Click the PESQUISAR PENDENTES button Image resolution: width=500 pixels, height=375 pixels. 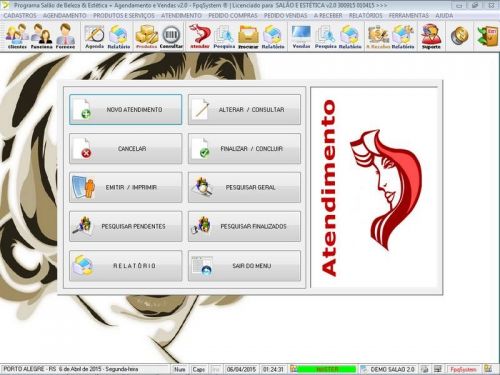coord(126,226)
